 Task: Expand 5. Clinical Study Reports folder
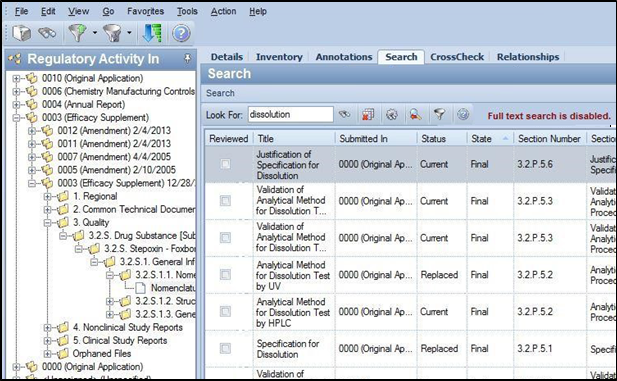point(47,341)
